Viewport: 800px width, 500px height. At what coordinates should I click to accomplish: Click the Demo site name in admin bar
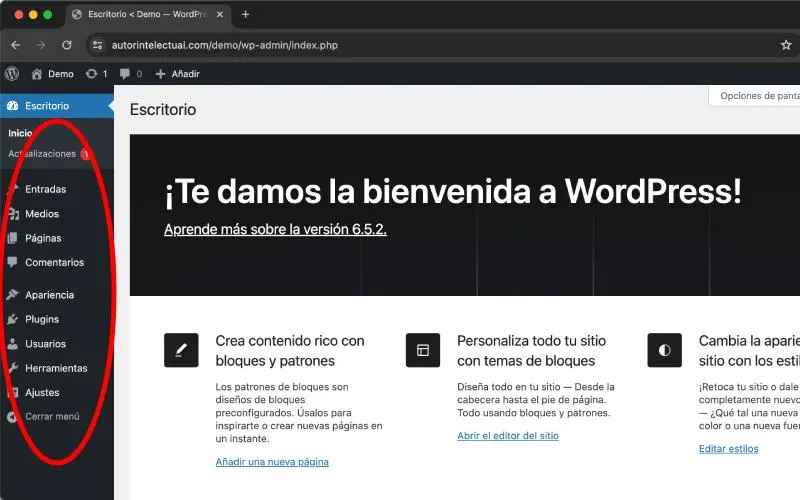tap(61, 74)
